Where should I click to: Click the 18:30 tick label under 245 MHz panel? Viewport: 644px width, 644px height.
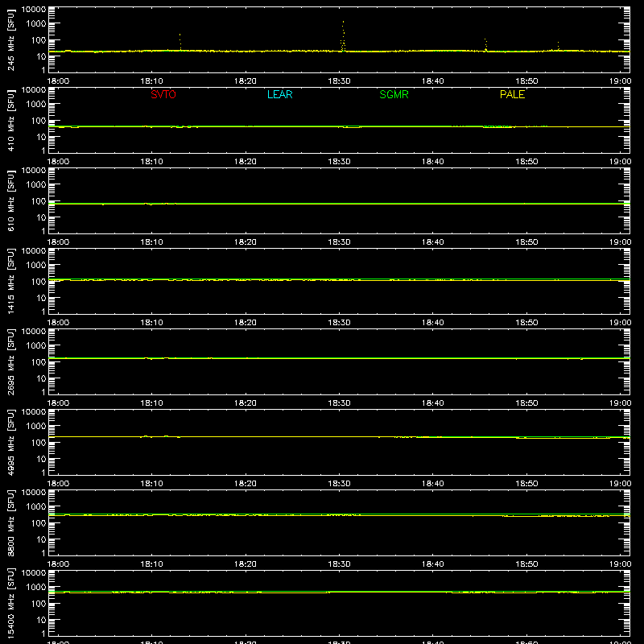tap(339, 81)
